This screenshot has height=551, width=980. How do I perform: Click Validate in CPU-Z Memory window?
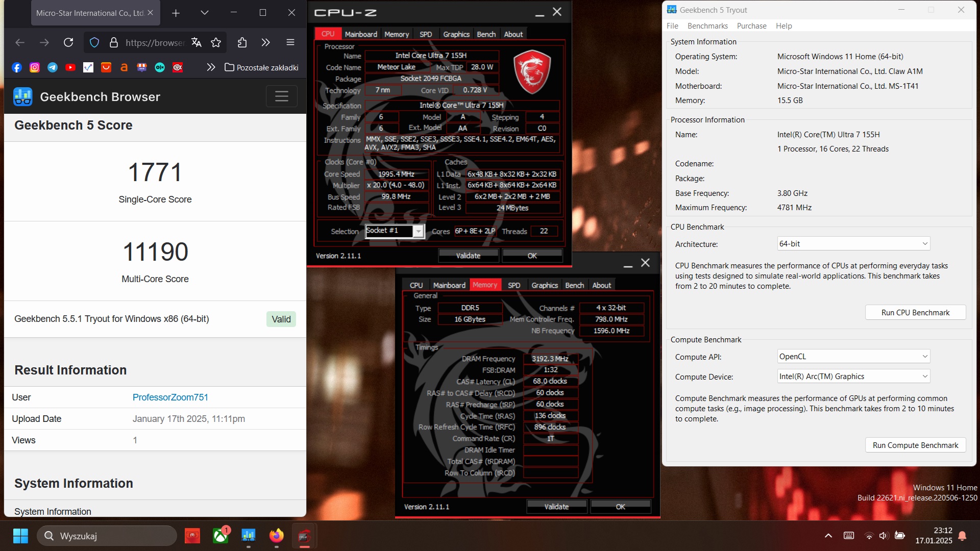[x=556, y=507]
